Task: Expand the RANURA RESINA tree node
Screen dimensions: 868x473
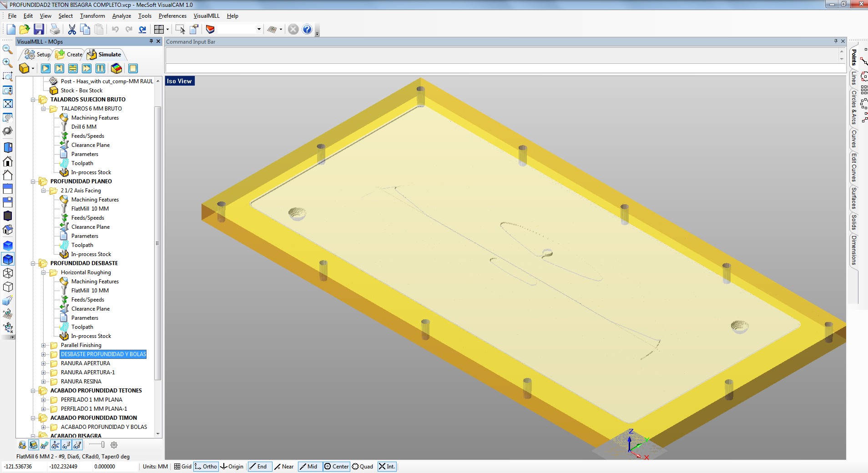Action: click(x=44, y=382)
